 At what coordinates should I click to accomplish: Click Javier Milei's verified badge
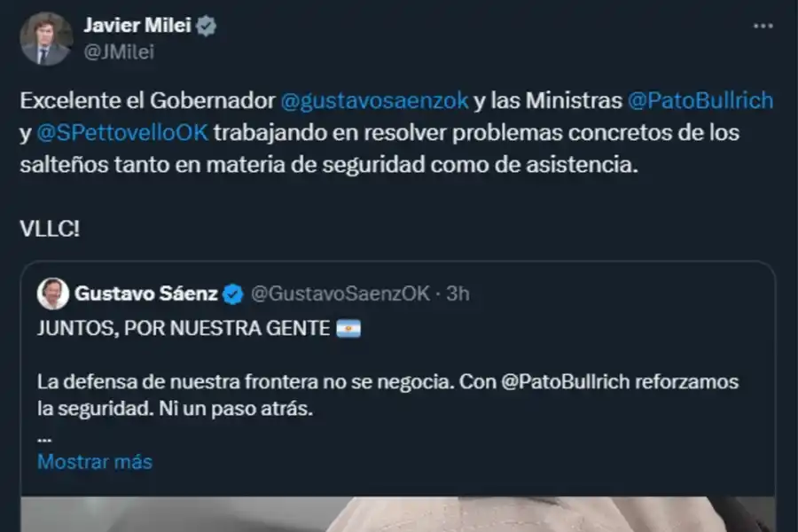point(207,26)
